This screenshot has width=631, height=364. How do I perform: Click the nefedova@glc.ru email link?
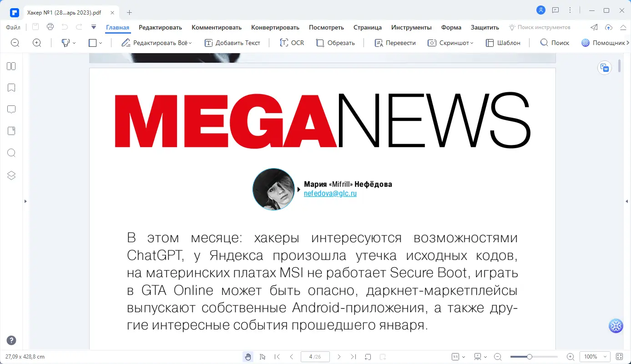tap(330, 193)
